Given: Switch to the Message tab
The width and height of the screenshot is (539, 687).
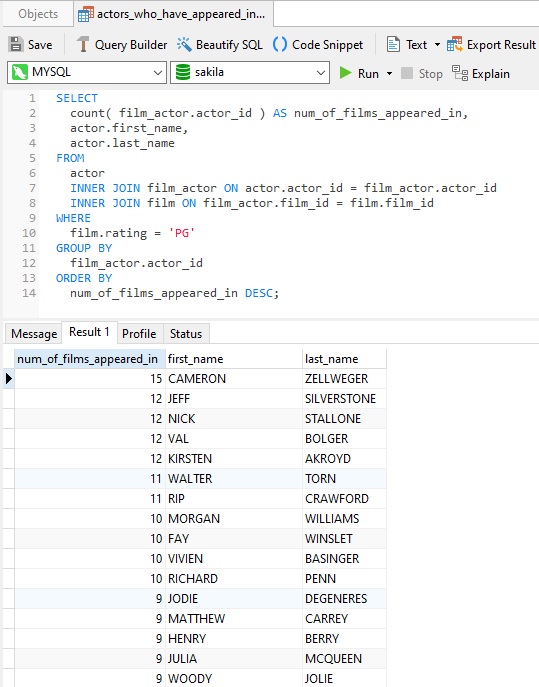Looking at the screenshot, I should pyautogui.click(x=34, y=333).
